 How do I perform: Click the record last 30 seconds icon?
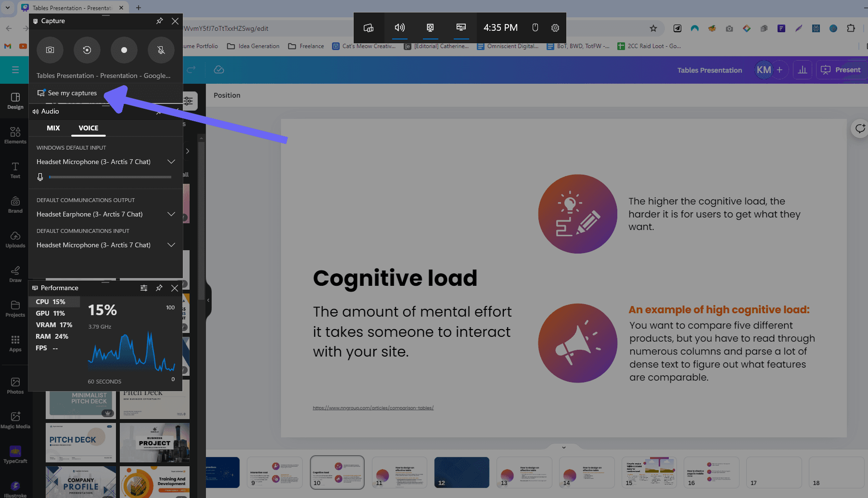point(87,50)
